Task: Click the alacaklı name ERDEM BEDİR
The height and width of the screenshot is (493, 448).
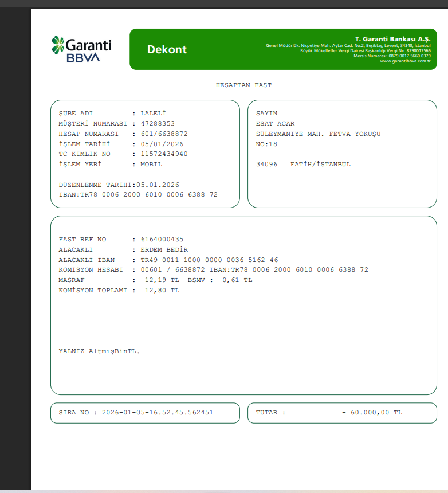Action: coord(164,249)
